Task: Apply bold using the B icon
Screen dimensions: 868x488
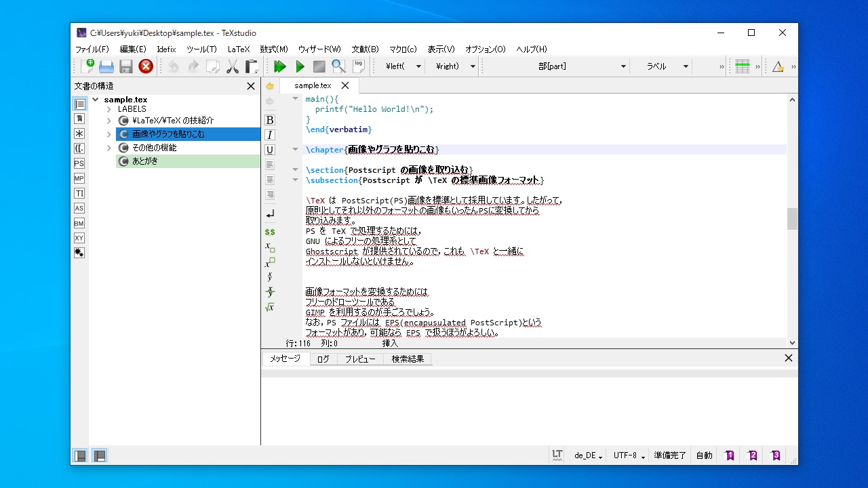Action: (270, 120)
